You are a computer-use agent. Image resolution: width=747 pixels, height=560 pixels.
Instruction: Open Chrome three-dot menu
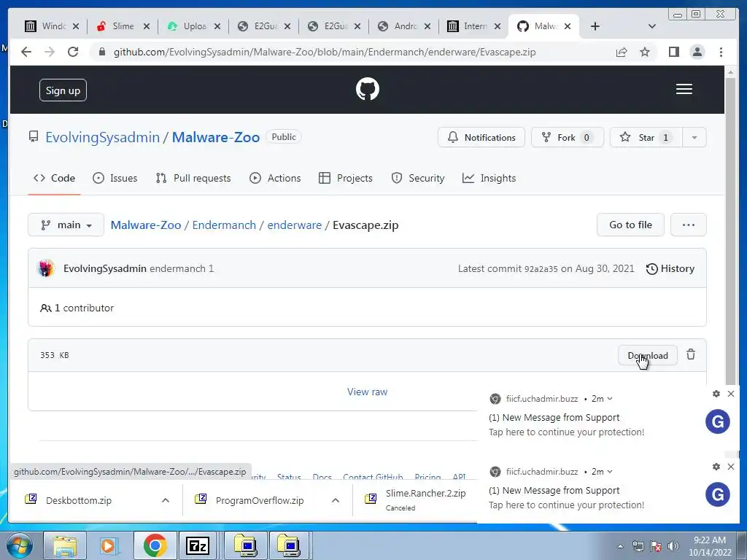click(x=721, y=52)
